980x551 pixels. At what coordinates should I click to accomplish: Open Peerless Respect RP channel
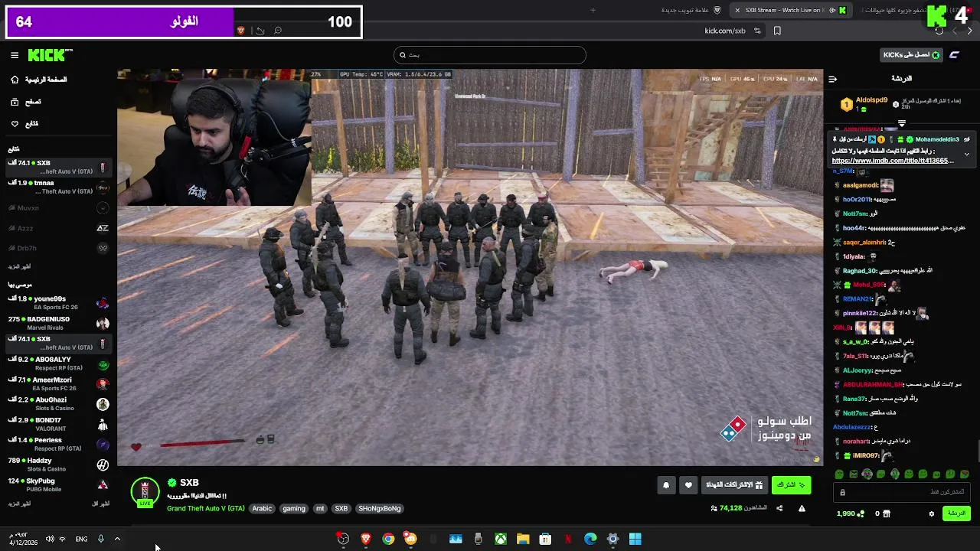pyautogui.click(x=59, y=444)
